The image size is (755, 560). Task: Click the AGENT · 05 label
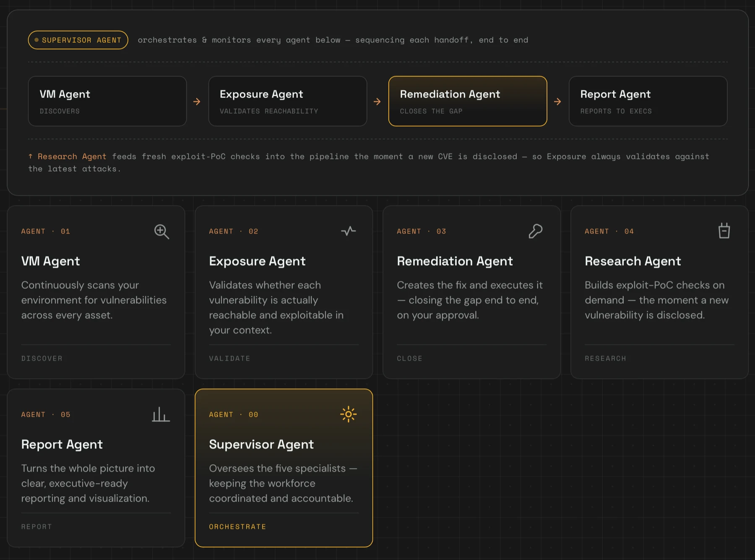(x=46, y=415)
